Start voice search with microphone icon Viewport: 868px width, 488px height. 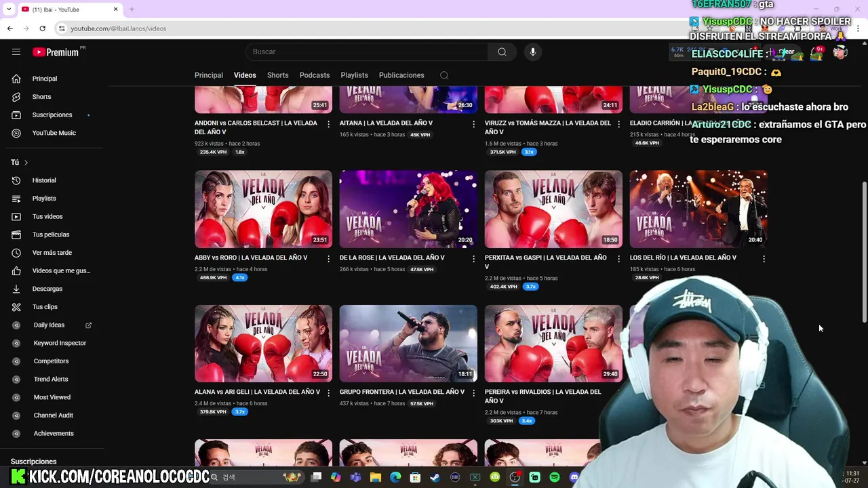click(533, 52)
